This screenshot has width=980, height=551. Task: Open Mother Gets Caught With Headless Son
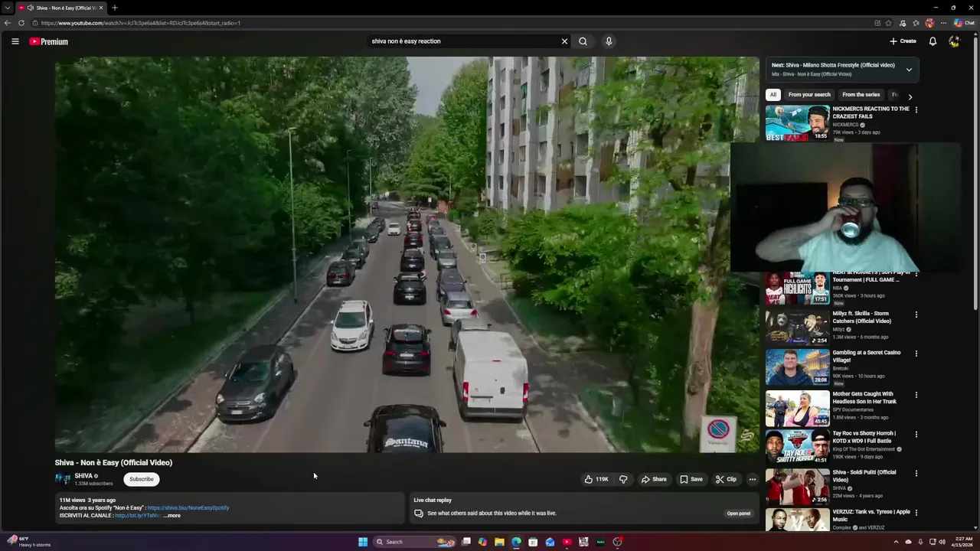coord(797,408)
